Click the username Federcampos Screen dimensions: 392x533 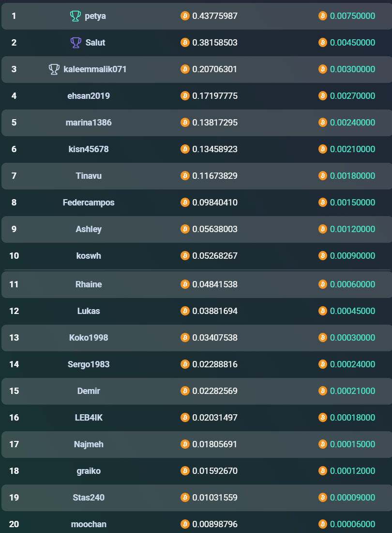point(89,203)
